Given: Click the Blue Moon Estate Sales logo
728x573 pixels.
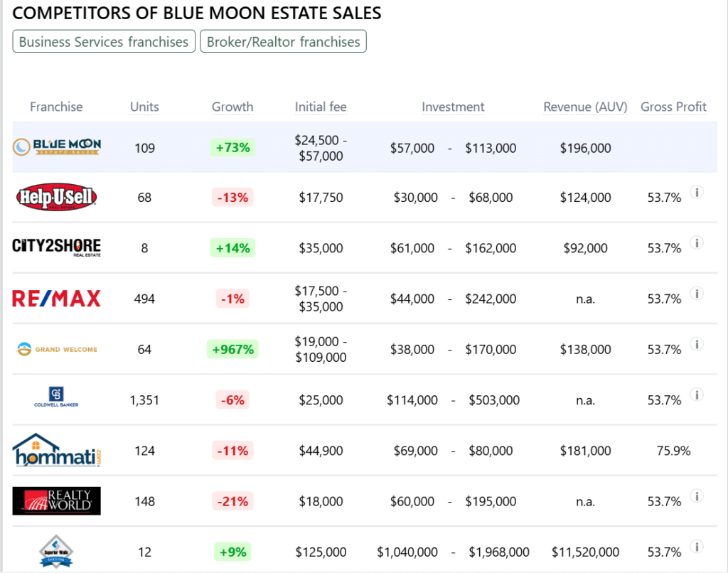Looking at the screenshot, I should [56, 146].
